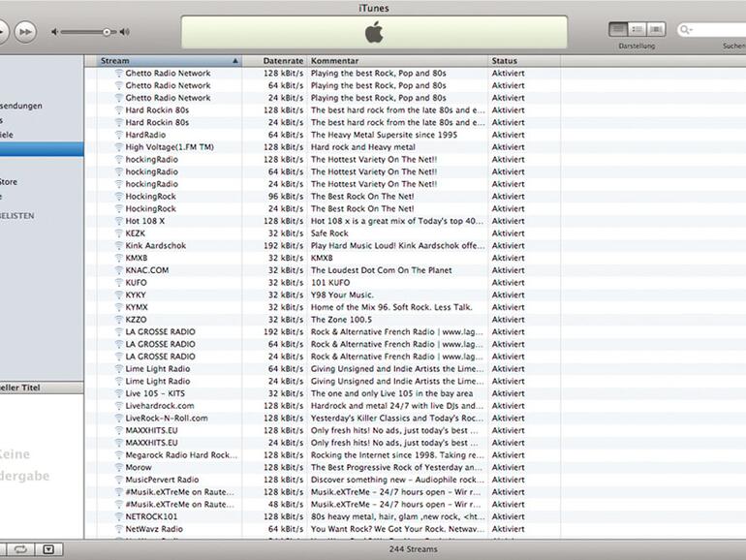The image size is (746, 560).
Task: Click stream icon of KYKY
Action: 119,295
